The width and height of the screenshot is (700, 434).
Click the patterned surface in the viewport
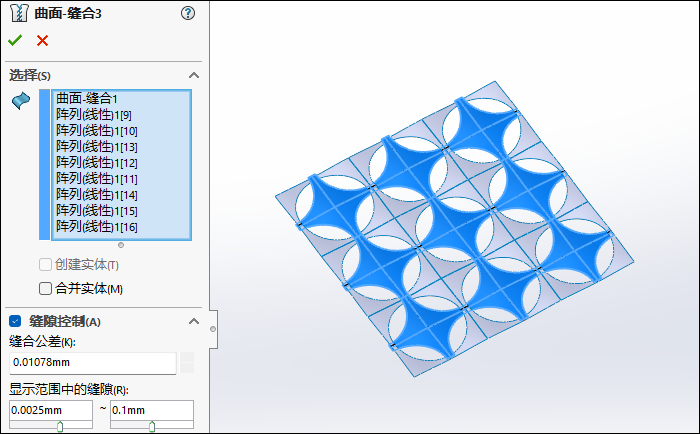454,229
